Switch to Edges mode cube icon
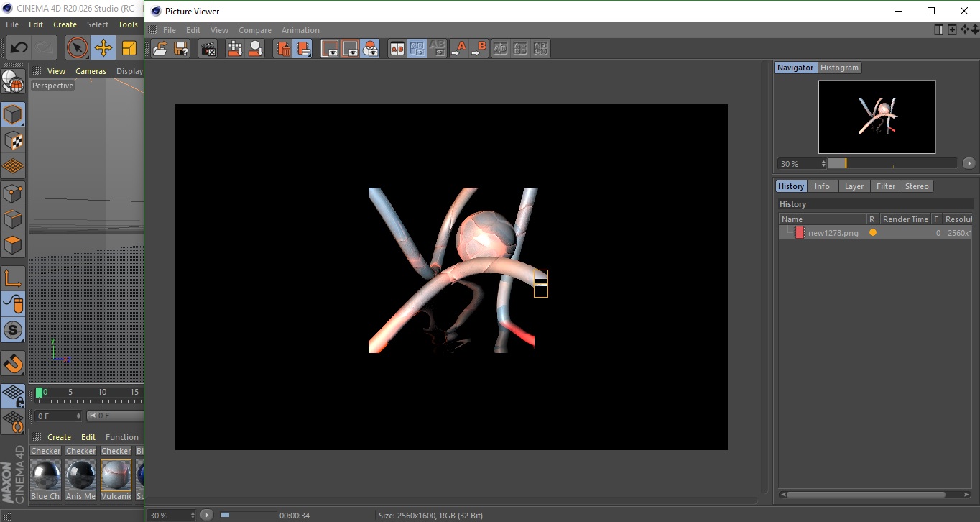This screenshot has width=980, height=522. pyautogui.click(x=13, y=219)
